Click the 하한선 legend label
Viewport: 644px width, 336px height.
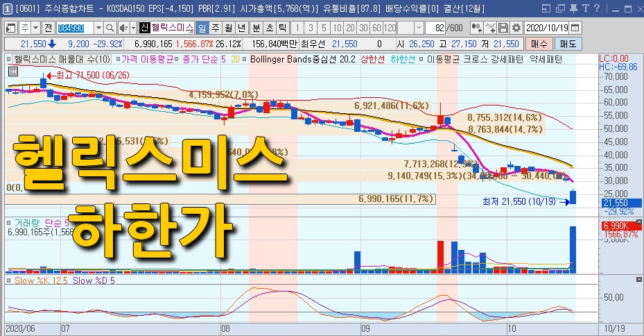pyautogui.click(x=403, y=59)
